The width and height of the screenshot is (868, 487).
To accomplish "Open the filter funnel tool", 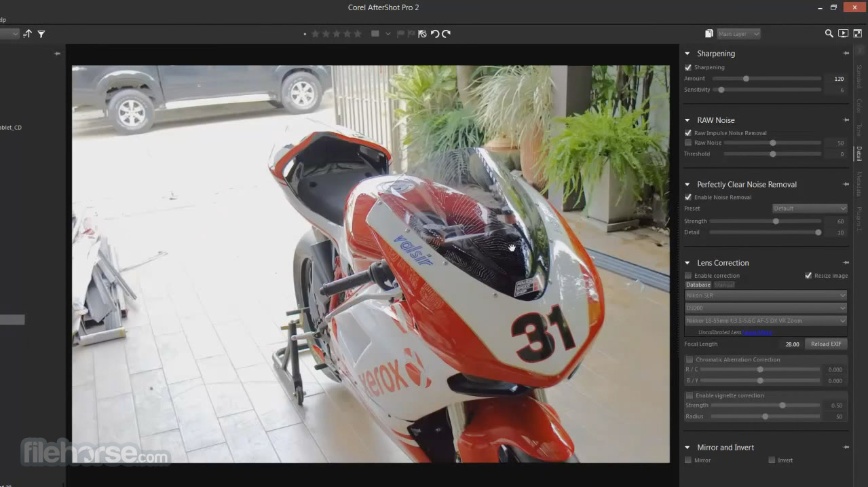I will [x=41, y=33].
